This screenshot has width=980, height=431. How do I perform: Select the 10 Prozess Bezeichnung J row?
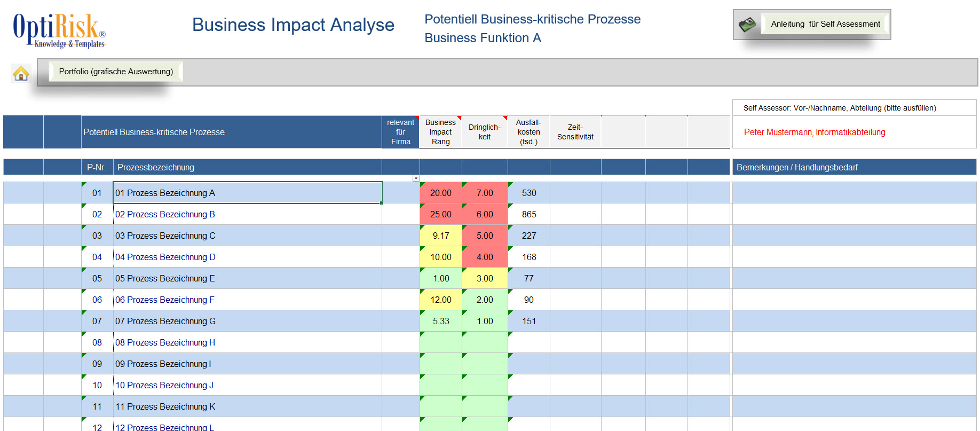tap(164, 385)
